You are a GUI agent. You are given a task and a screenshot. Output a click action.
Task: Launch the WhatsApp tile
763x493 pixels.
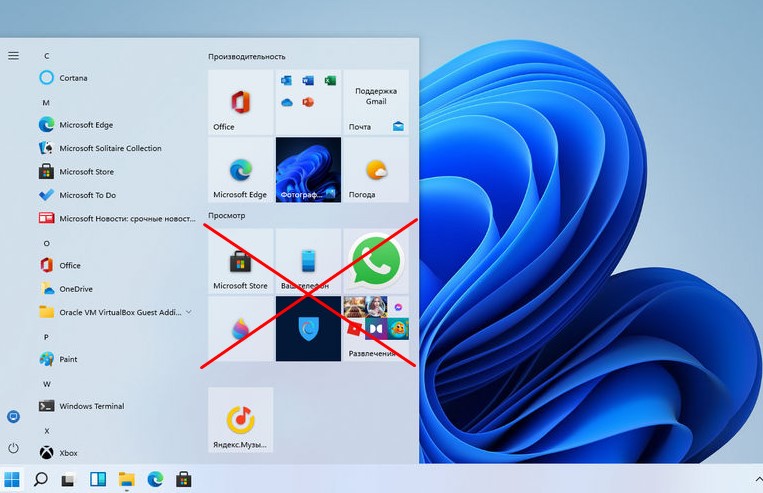click(x=376, y=261)
